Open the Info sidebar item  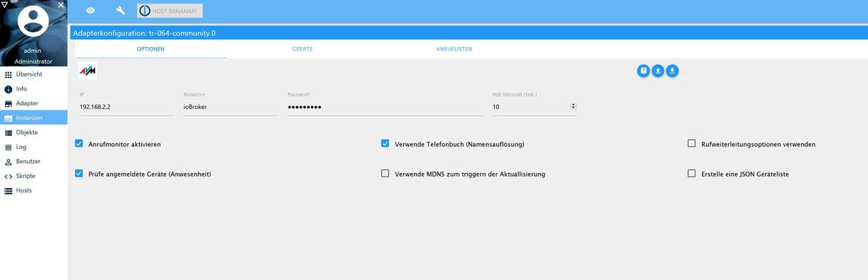coord(33,89)
